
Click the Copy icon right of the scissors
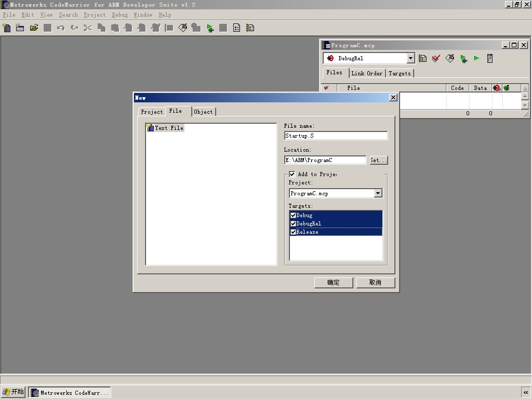coord(101,28)
